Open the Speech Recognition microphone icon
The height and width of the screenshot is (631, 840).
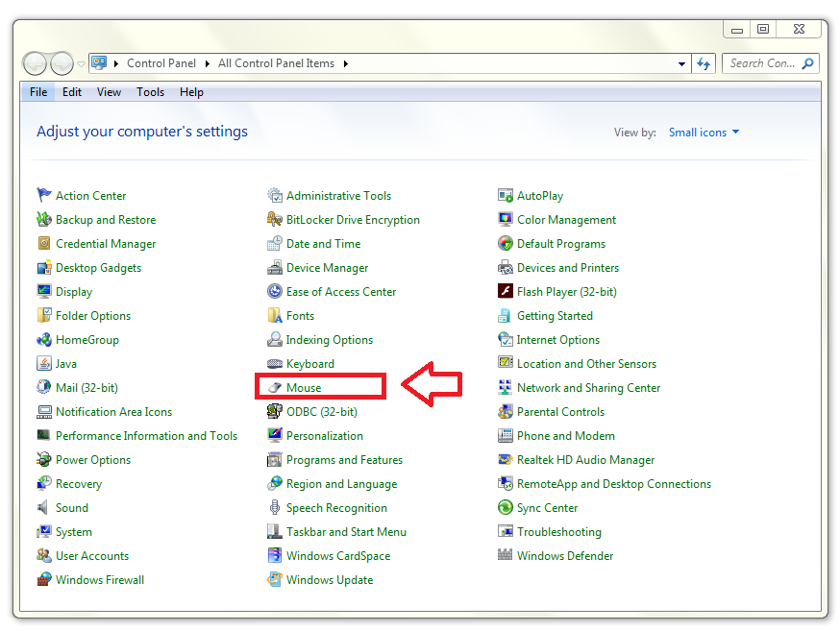275,507
